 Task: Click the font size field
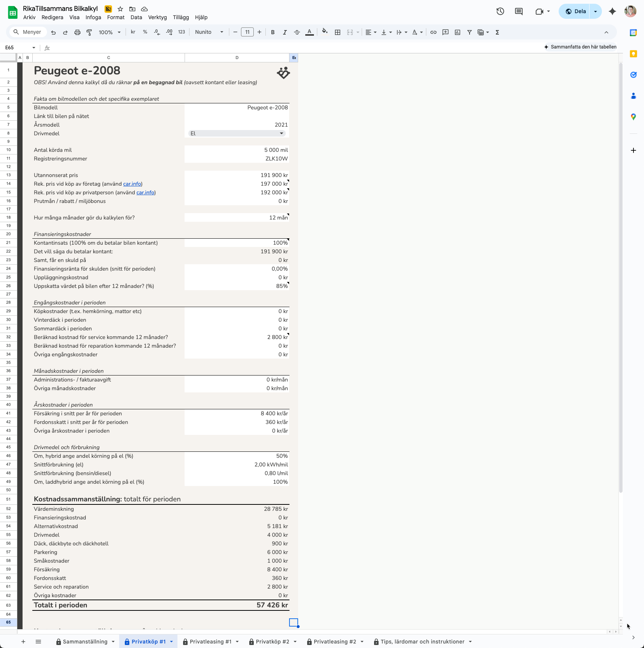click(x=247, y=32)
